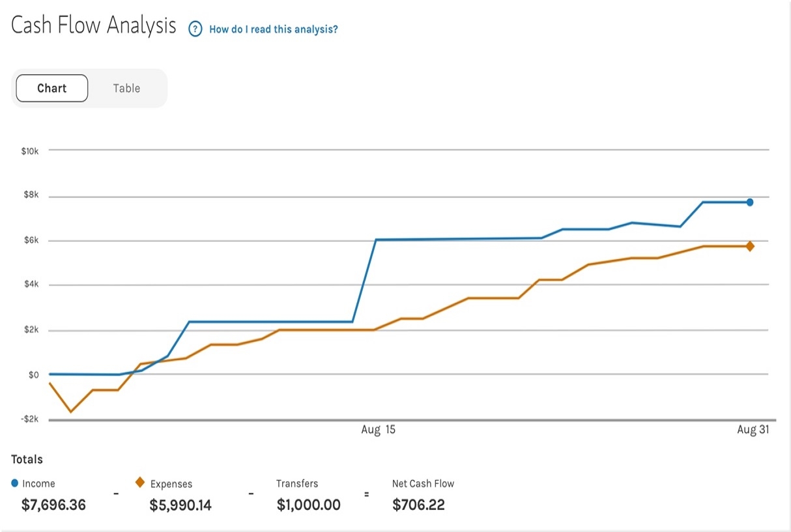The height and width of the screenshot is (532, 791).
Task: Click the Aug 15 date label on axis
Action: [x=378, y=430]
